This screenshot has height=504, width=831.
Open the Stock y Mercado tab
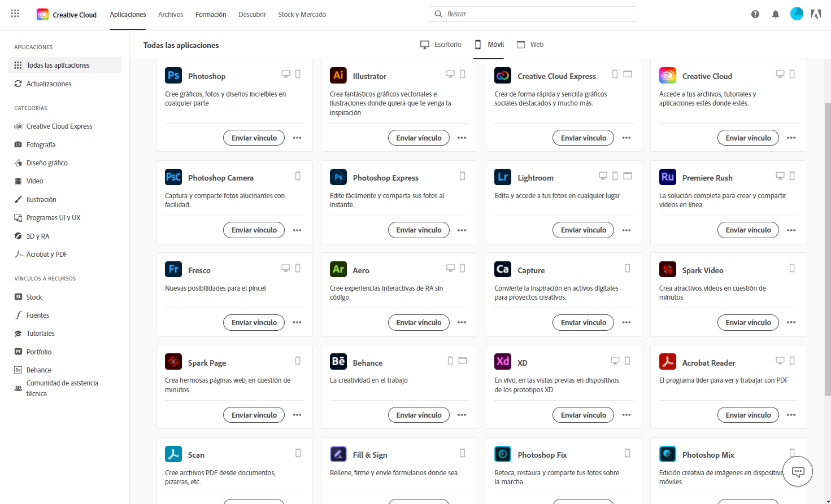pos(302,15)
